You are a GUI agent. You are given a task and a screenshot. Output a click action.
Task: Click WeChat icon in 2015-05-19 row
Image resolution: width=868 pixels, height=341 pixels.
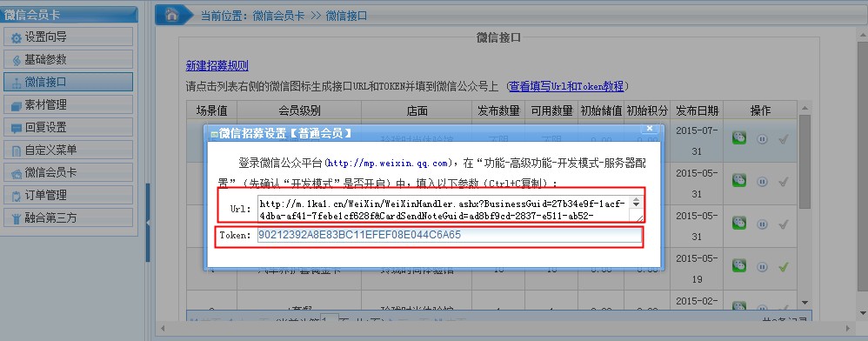(x=739, y=266)
